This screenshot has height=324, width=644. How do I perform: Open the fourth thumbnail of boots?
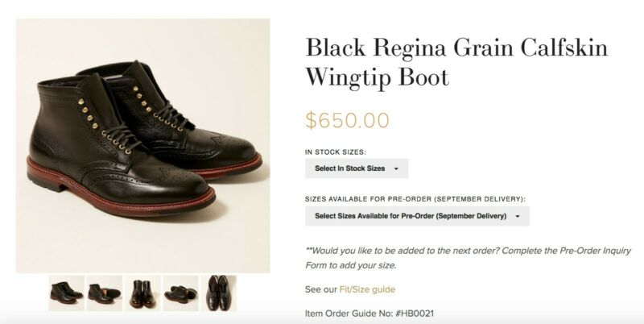pyautogui.click(x=180, y=292)
